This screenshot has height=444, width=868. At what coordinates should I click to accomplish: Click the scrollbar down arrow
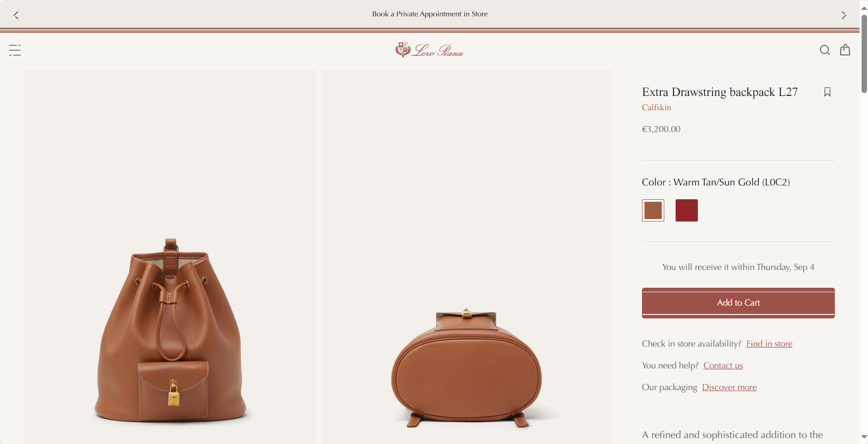tap(864, 437)
